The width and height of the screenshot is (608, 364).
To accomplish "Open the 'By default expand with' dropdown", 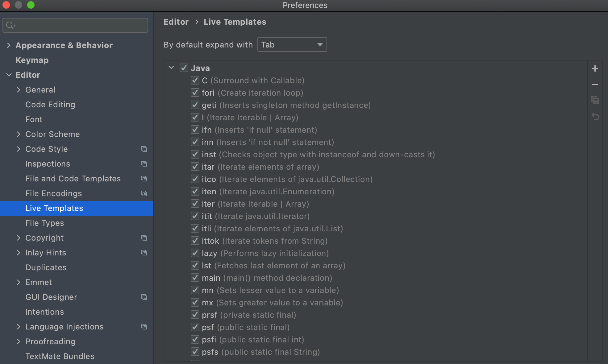I will [292, 45].
